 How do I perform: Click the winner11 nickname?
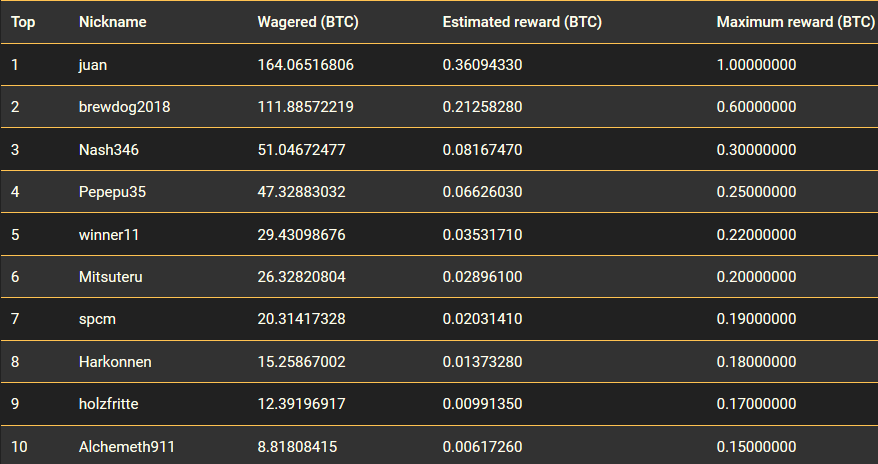coord(109,235)
